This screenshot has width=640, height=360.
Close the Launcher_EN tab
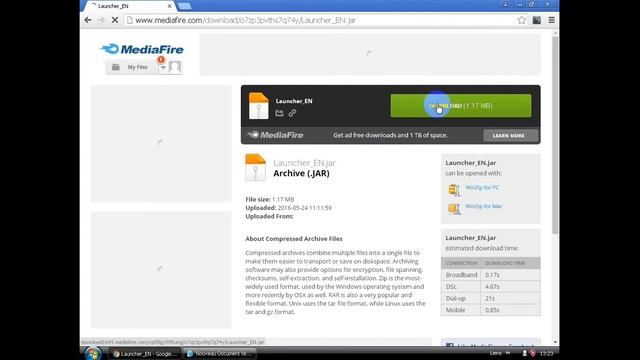tap(169, 6)
